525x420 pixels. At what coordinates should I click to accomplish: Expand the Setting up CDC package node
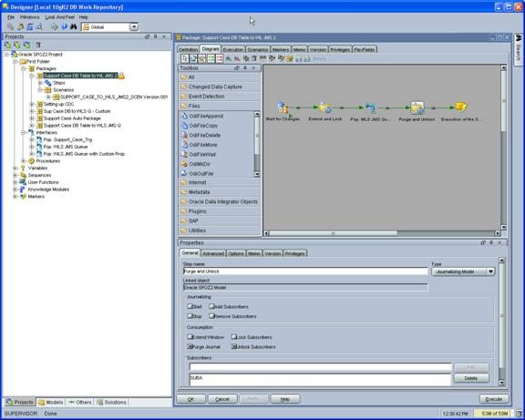[x=32, y=104]
